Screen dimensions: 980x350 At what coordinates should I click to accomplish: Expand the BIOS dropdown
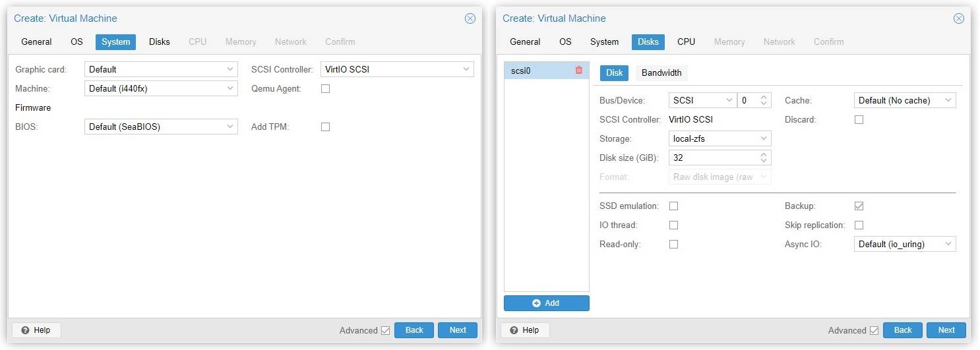point(161,127)
